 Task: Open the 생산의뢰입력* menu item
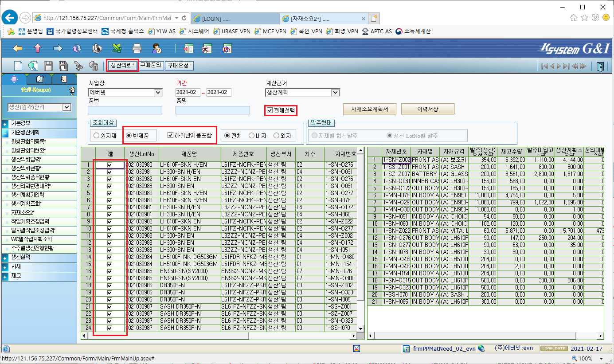click(26, 159)
